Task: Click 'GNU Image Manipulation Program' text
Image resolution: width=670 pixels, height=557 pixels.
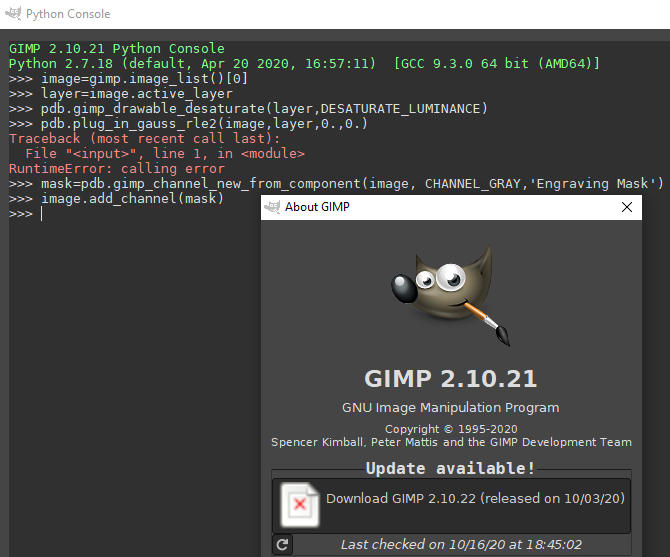Action: tap(450, 407)
